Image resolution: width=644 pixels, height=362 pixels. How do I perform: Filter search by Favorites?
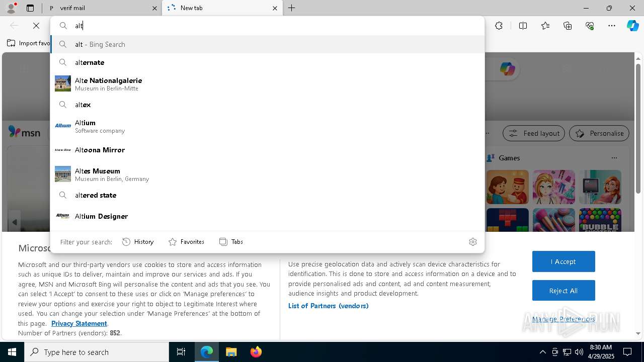(186, 242)
